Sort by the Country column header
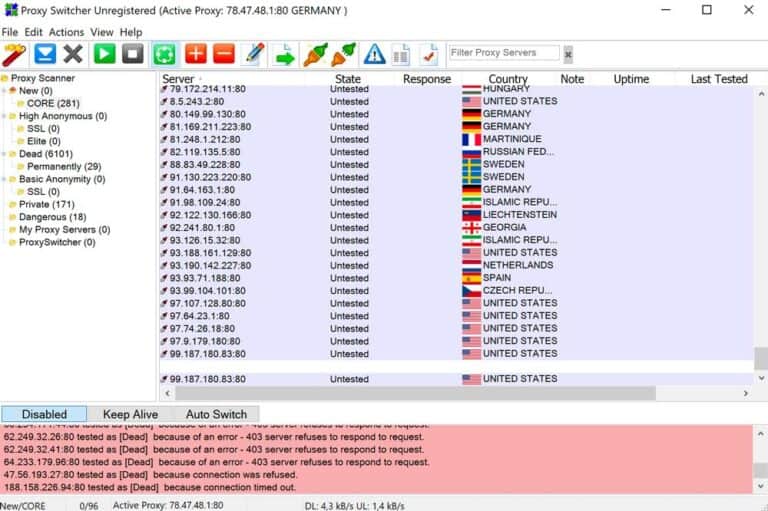 [x=508, y=79]
